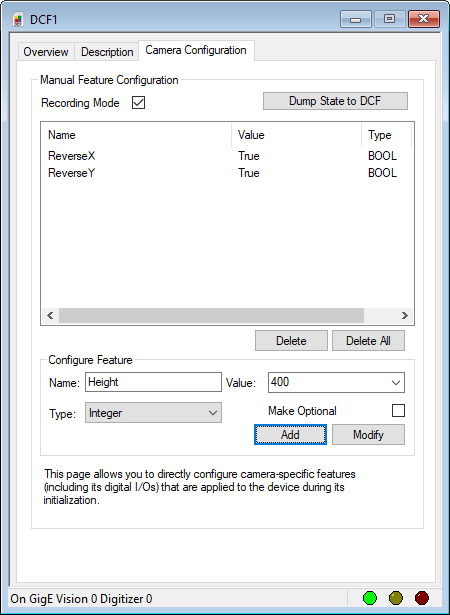This screenshot has height=615, width=450.
Task: Click the Name column header
Action: coord(136,135)
